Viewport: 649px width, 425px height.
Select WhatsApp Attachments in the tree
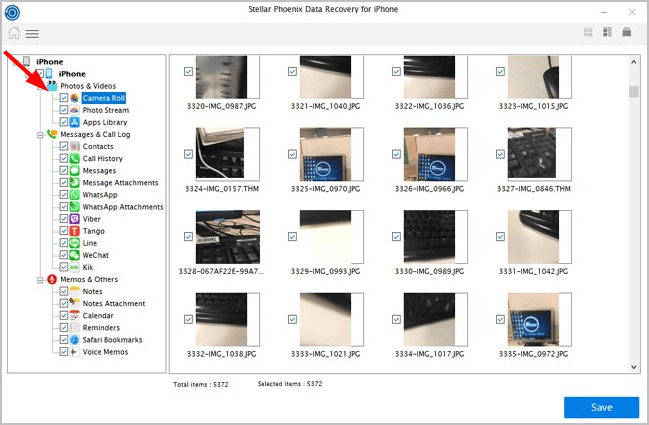point(123,206)
